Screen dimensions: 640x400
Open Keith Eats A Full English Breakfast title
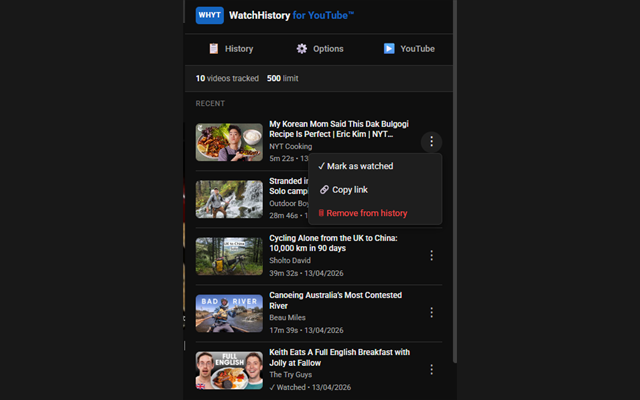coord(339,358)
